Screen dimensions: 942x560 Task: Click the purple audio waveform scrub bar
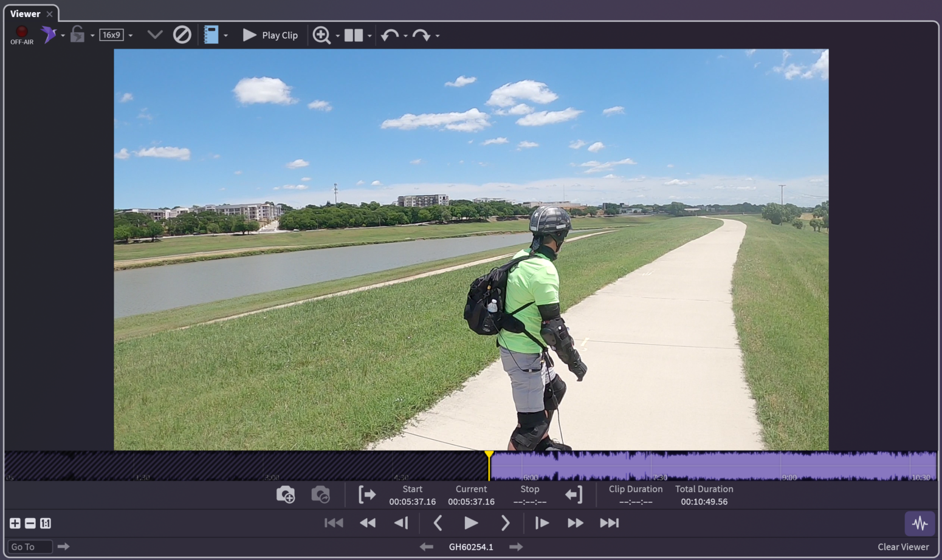tap(711, 466)
